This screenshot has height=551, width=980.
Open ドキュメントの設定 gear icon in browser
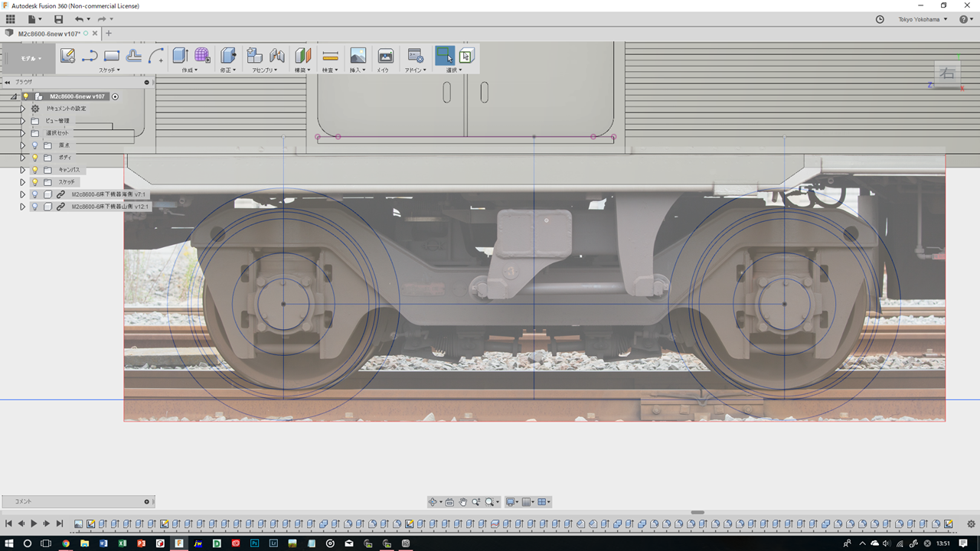tap(35, 108)
